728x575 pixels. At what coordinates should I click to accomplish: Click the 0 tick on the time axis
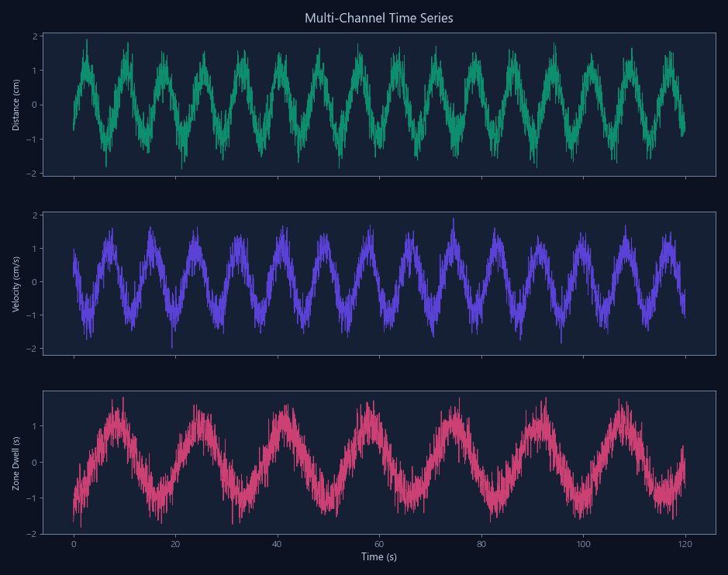click(x=74, y=544)
